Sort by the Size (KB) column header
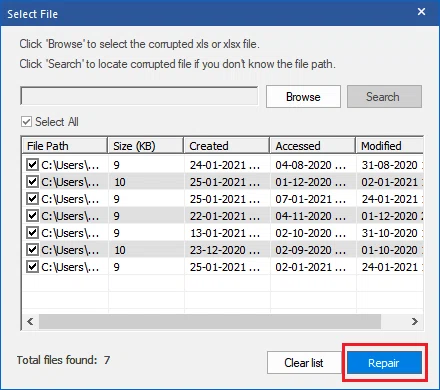The height and width of the screenshot is (390, 440). point(146,146)
